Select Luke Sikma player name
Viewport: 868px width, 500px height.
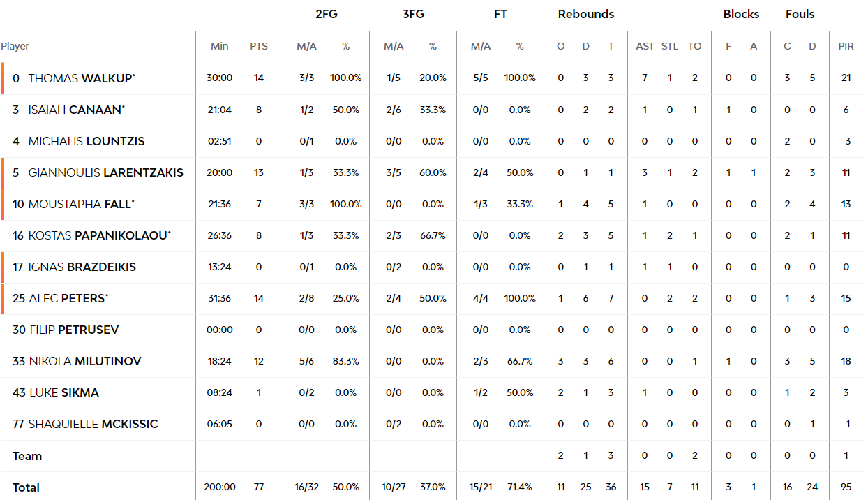click(63, 392)
